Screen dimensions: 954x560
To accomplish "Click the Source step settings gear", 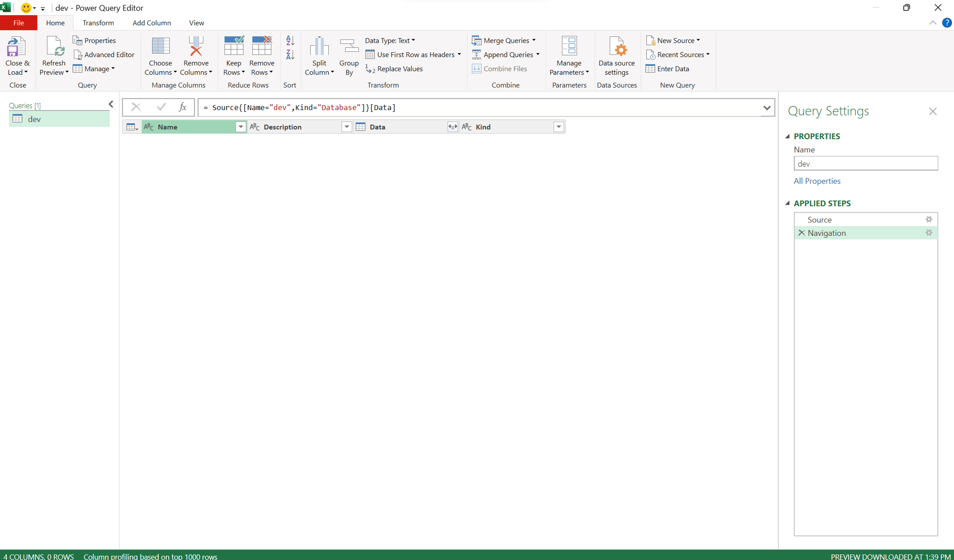I will click(x=929, y=220).
